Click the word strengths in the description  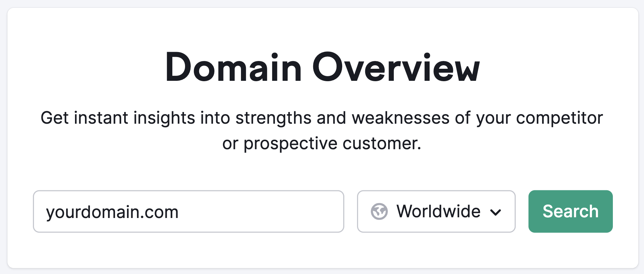273,118
